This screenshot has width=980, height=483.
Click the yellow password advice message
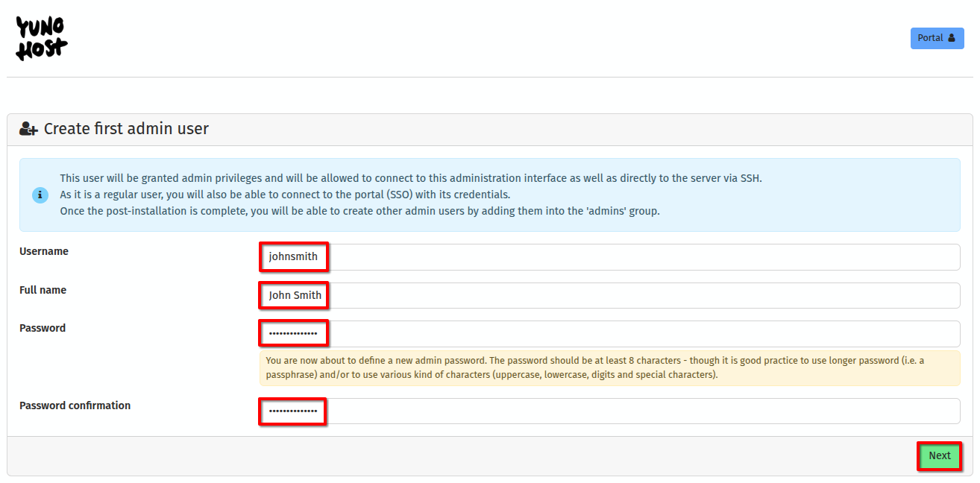609,367
